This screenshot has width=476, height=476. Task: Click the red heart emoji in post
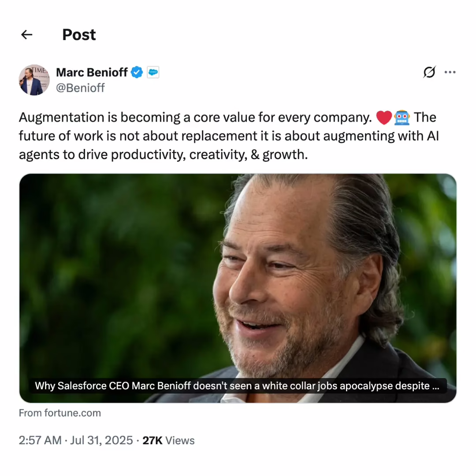[x=384, y=118]
